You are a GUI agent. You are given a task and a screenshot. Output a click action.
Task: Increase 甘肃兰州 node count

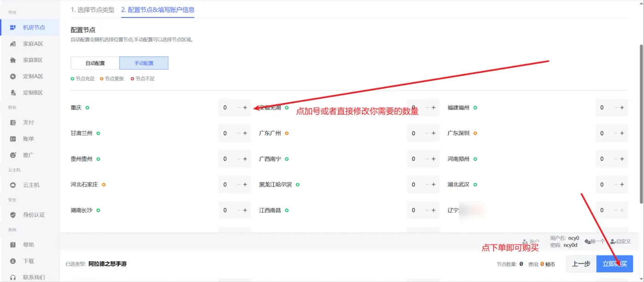245,133
